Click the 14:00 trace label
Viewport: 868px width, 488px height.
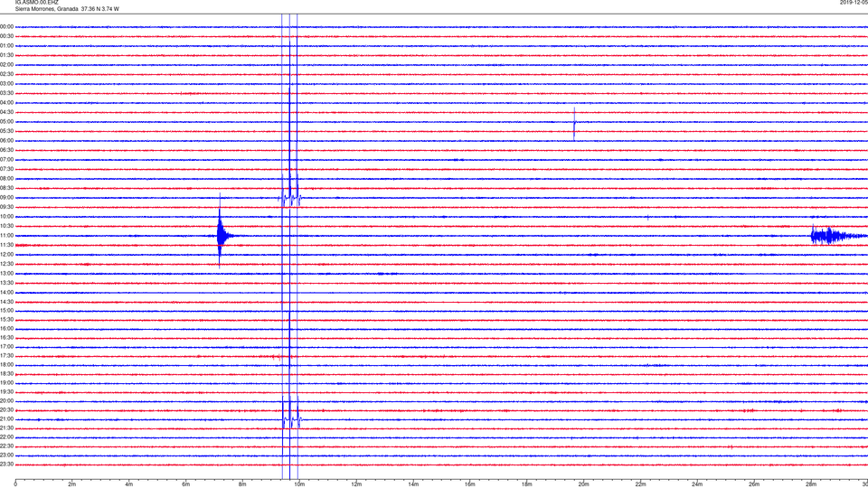coord(6,292)
